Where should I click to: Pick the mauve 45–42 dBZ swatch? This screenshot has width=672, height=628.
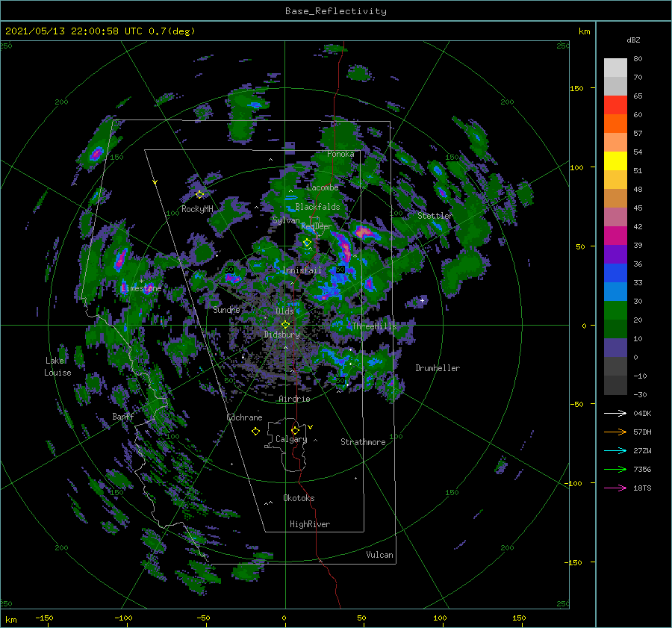point(615,217)
